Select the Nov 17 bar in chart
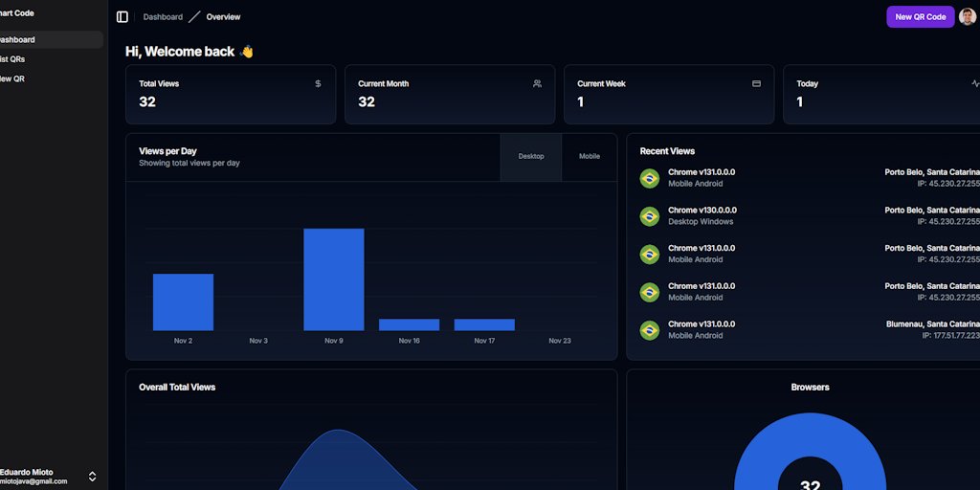 (484, 325)
